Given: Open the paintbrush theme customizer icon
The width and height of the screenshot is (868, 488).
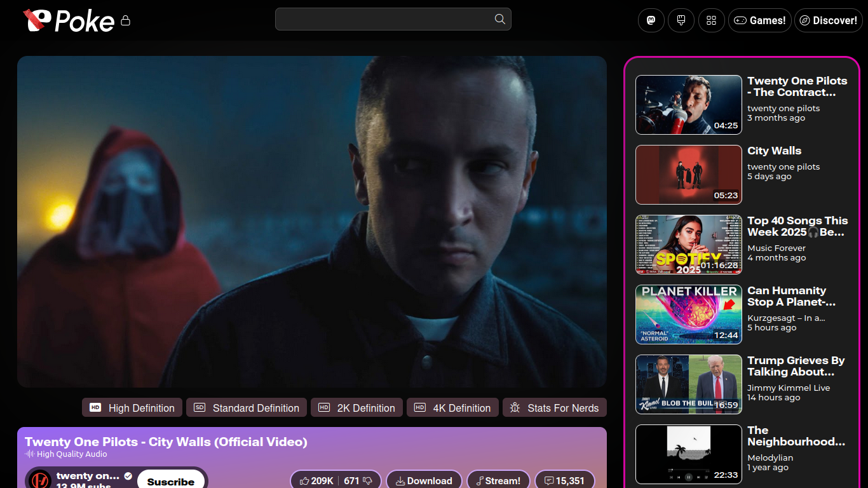Looking at the screenshot, I should coord(681,20).
